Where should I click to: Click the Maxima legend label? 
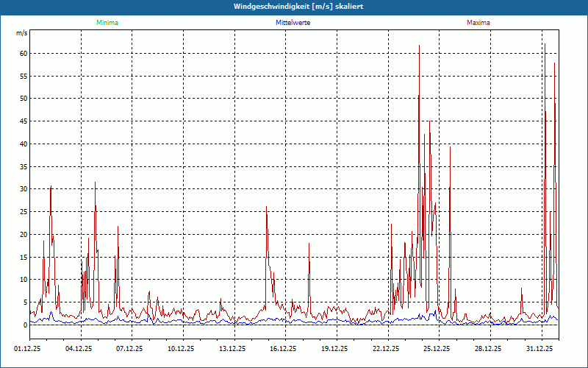[478, 23]
